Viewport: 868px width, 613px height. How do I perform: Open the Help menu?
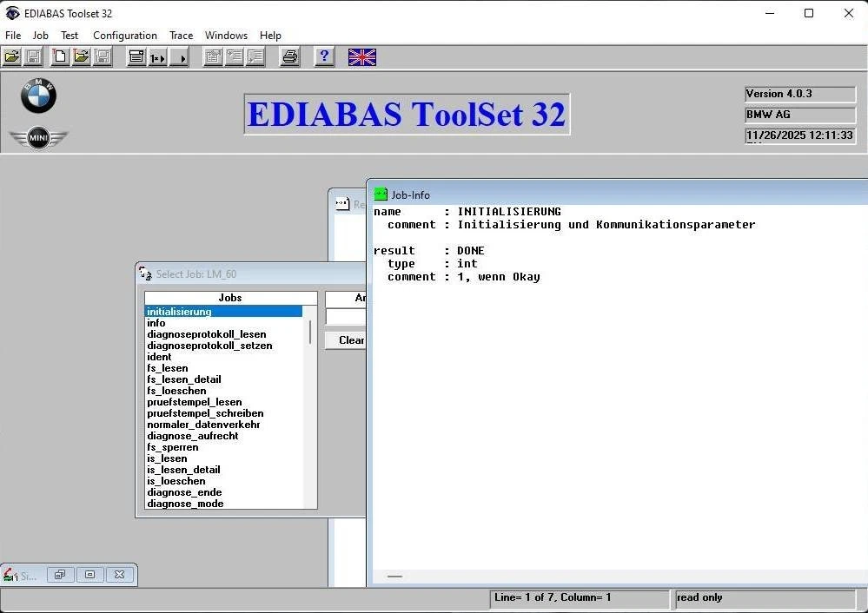271,36
